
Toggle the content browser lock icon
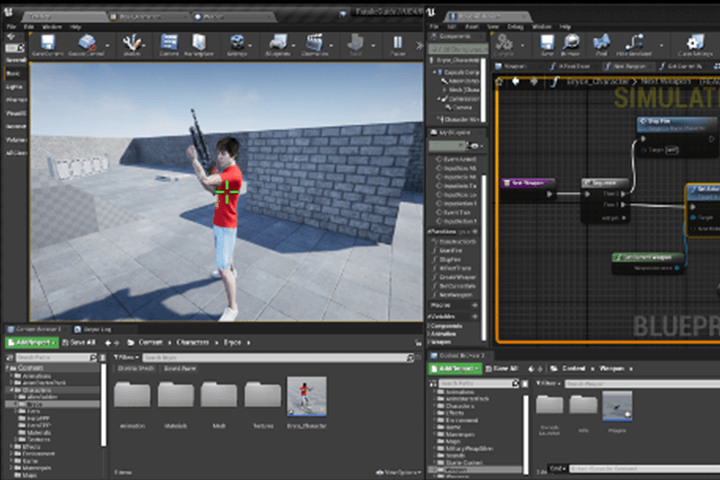418,343
